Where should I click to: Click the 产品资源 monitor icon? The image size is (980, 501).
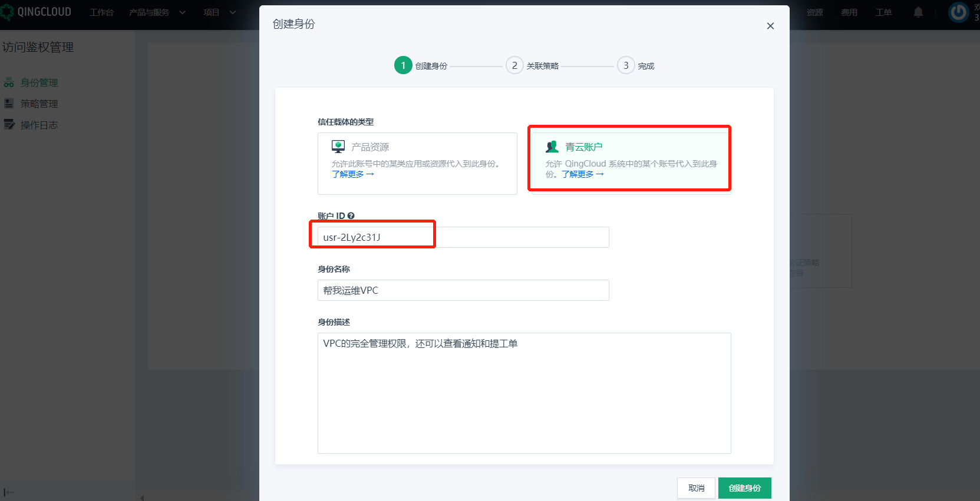click(x=338, y=147)
